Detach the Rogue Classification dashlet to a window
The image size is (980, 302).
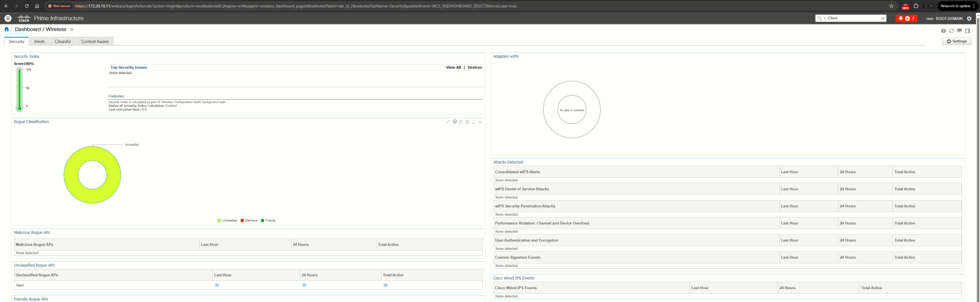pos(467,122)
